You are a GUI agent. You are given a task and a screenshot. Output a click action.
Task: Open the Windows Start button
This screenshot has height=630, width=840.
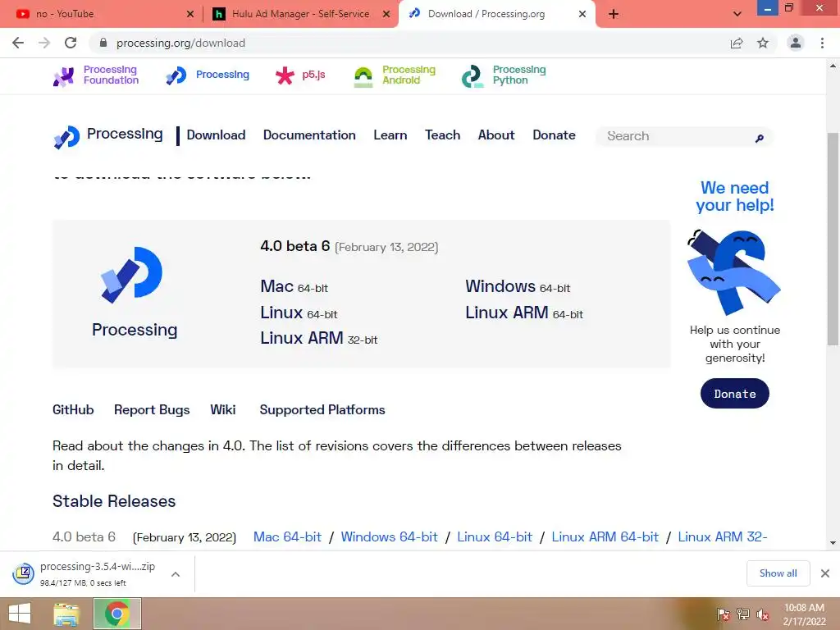click(x=20, y=614)
